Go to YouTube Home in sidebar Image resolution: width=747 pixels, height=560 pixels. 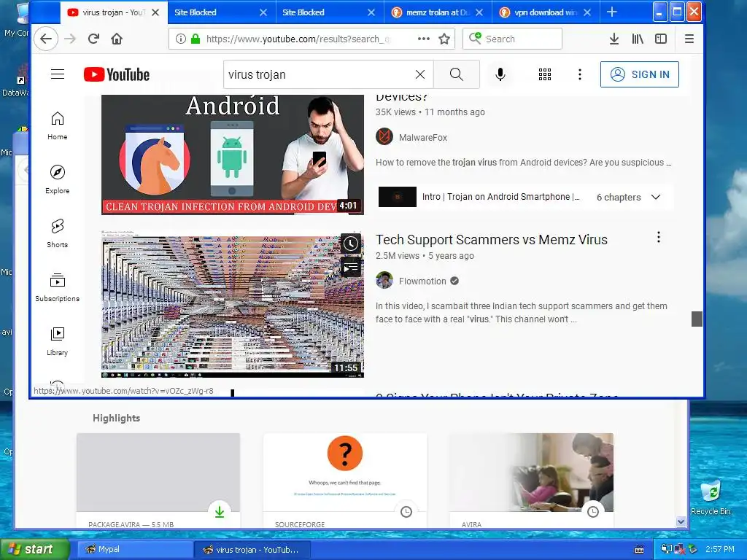click(57, 125)
